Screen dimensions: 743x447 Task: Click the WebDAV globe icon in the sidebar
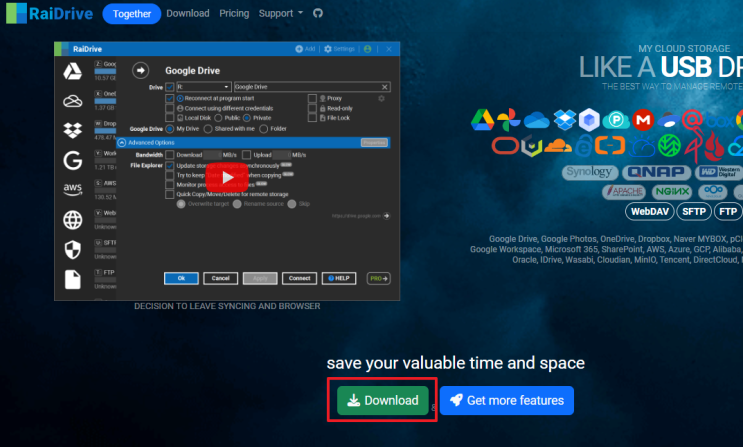point(72,220)
